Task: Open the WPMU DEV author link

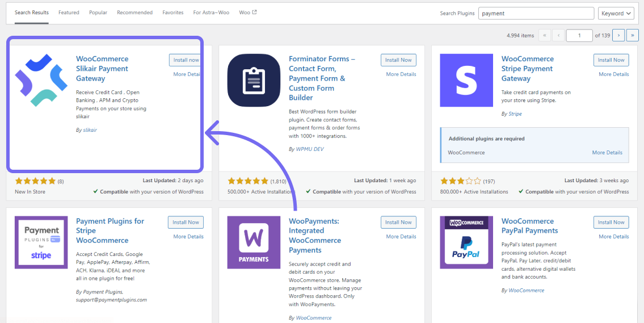Action: coord(310,149)
